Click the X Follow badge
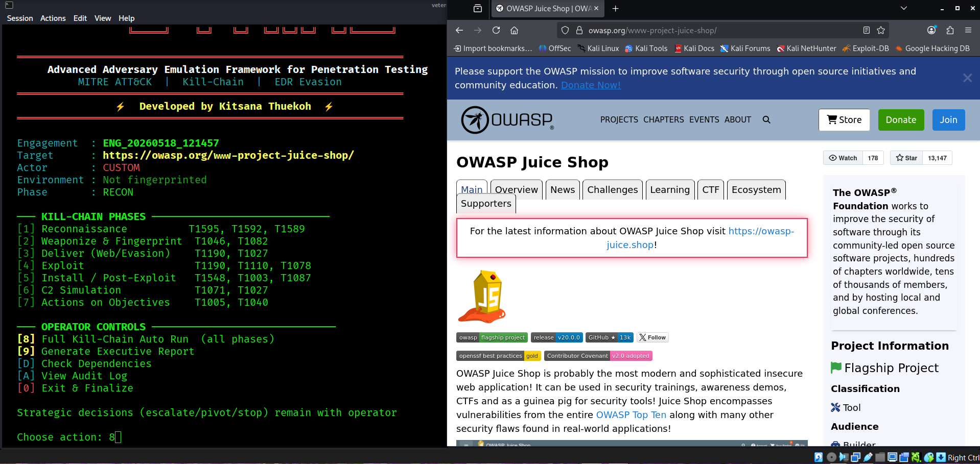This screenshot has height=464, width=980. point(652,337)
